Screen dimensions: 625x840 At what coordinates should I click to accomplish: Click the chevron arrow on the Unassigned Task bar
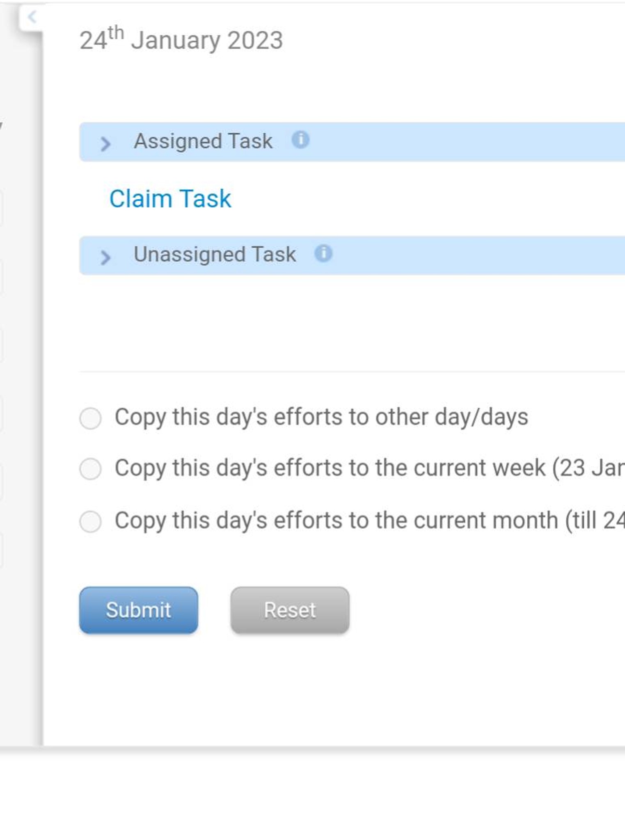(106, 257)
